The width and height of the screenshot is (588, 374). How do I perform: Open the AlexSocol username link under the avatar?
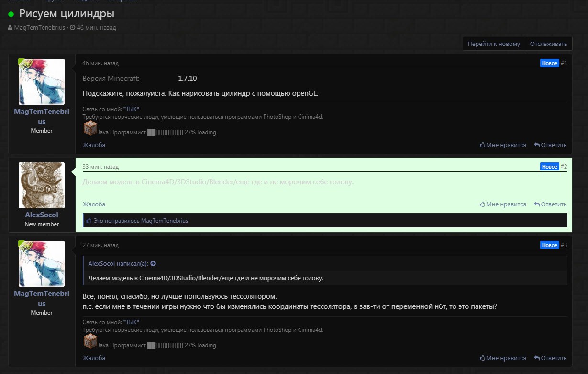[x=42, y=215]
